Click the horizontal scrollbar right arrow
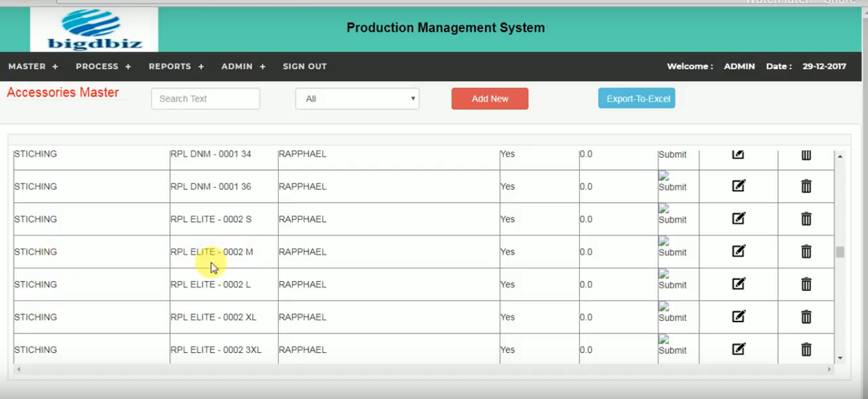868x399 pixels. [x=830, y=370]
